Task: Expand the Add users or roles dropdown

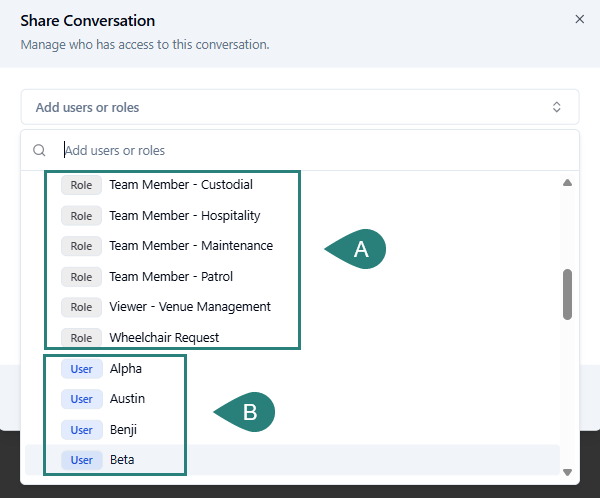Action: pos(298,107)
